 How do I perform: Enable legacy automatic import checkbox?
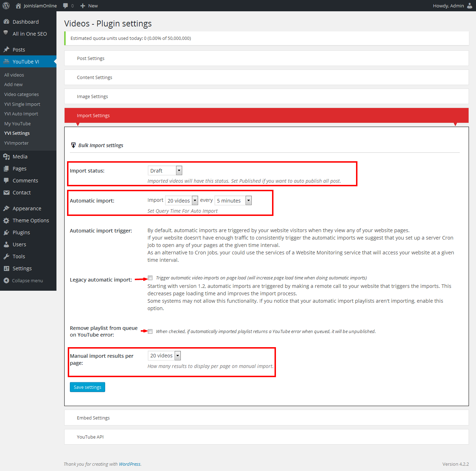click(150, 278)
